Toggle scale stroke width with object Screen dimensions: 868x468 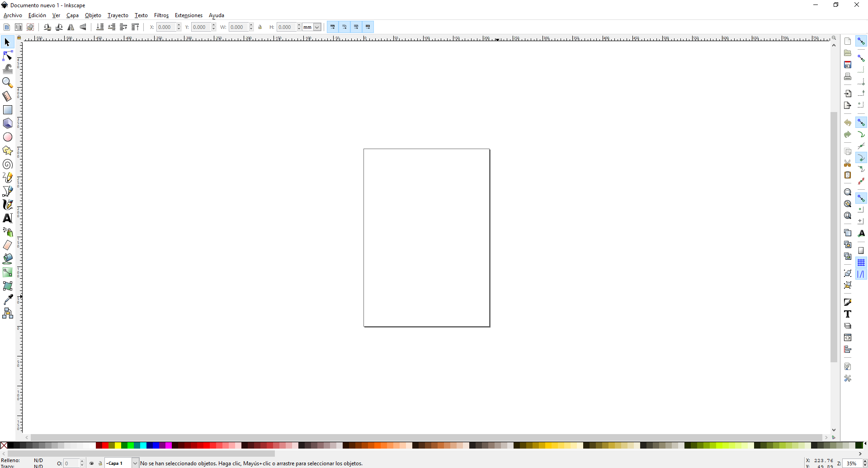point(333,27)
